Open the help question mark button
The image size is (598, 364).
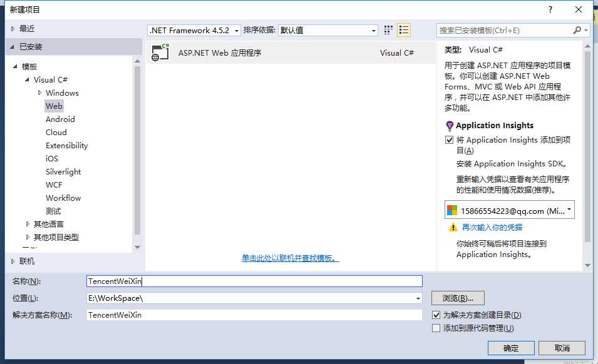click(x=550, y=9)
